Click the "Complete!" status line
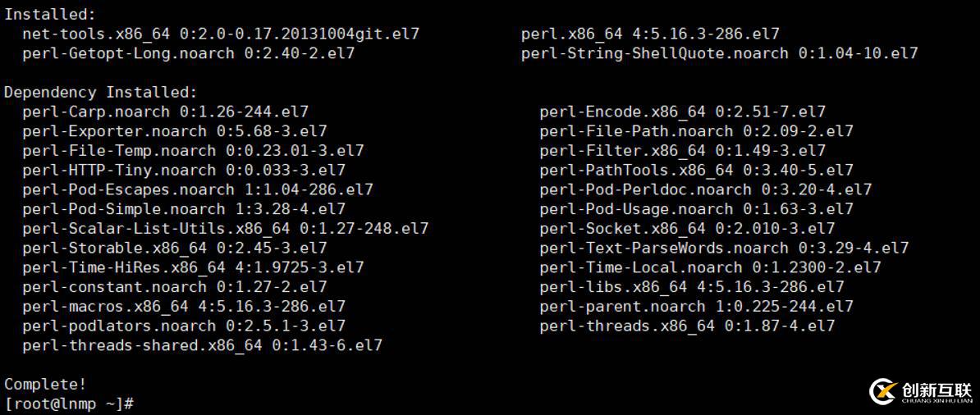980x415 pixels. point(45,384)
